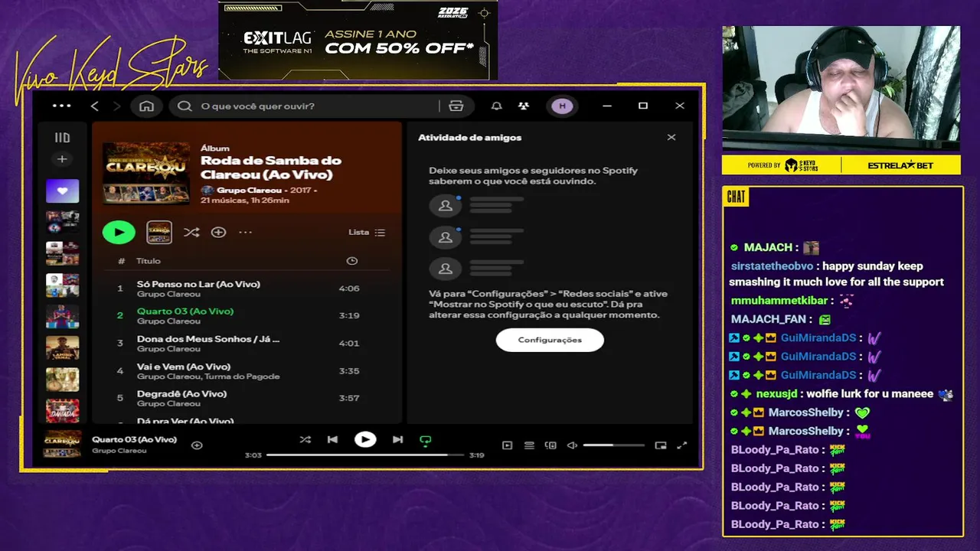Open 'Quarto 03 (Ao Vivo)' title in now playing bar

pyautogui.click(x=134, y=439)
